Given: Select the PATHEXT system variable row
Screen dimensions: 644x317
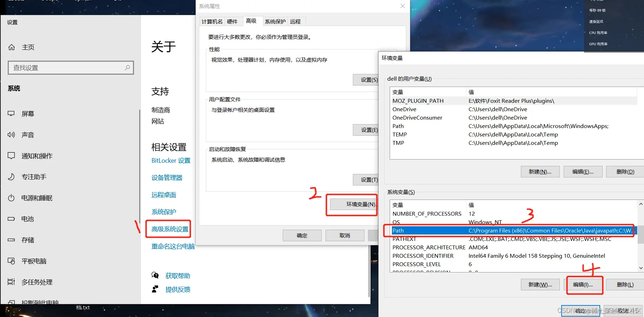Looking at the screenshot, I should pyautogui.click(x=515, y=239).
